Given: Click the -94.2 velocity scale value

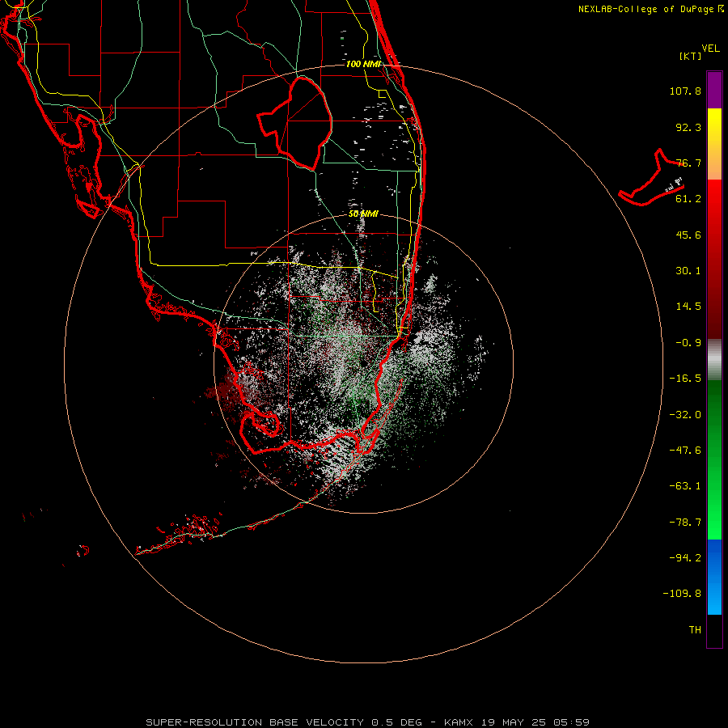Looking at the screenshot, I should 685,557.
